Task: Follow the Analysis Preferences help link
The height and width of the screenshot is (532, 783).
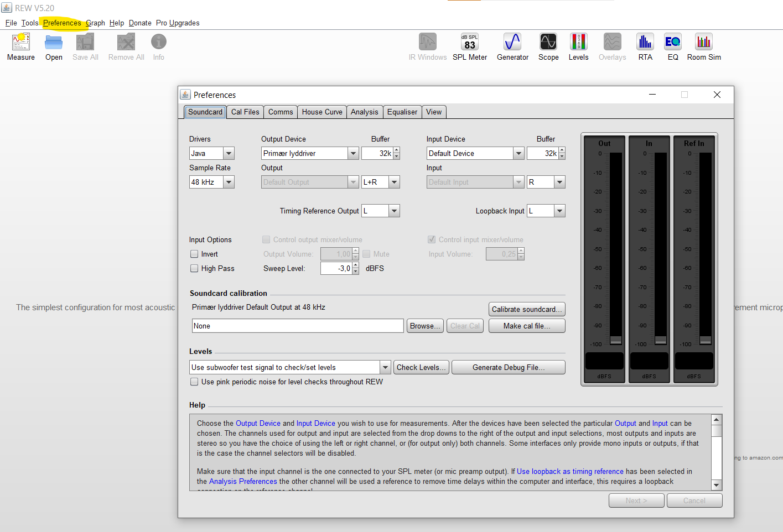Action: point(243,482)
